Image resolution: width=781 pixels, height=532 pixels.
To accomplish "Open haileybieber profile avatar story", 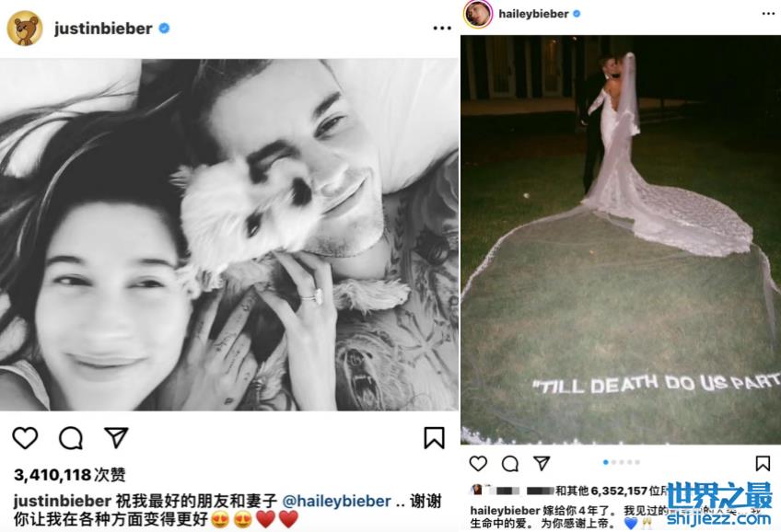I will click(x=478, y=14).
